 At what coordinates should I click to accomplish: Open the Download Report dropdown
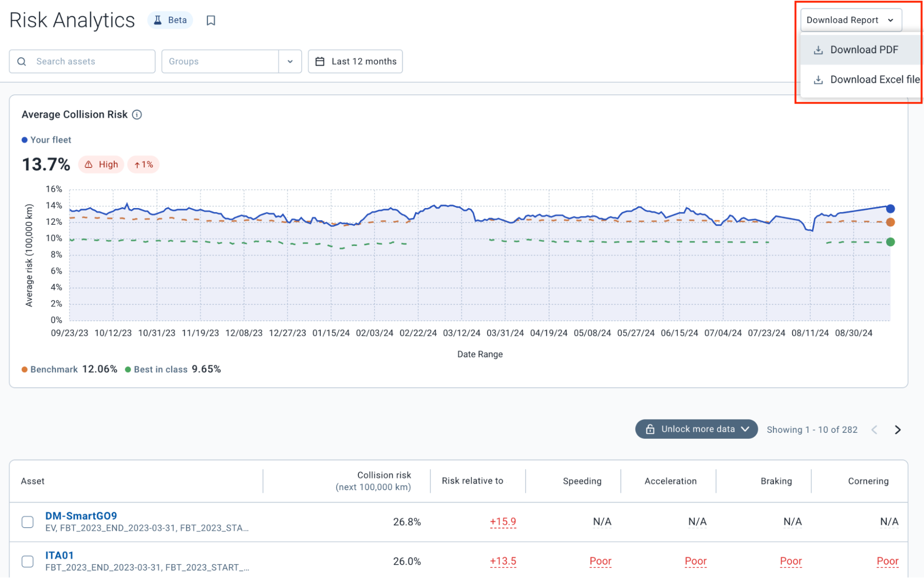click(x=851, y=20)
